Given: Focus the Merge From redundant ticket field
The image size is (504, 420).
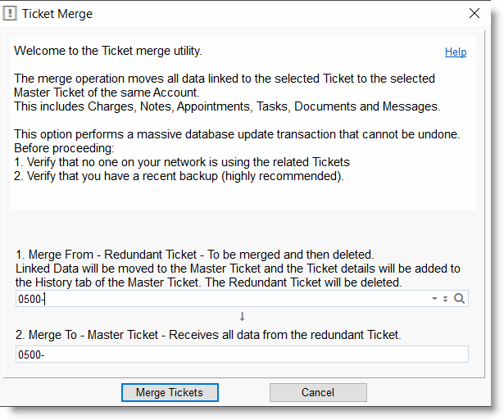Looking at the screenshot, I should (x=221, y=299).
